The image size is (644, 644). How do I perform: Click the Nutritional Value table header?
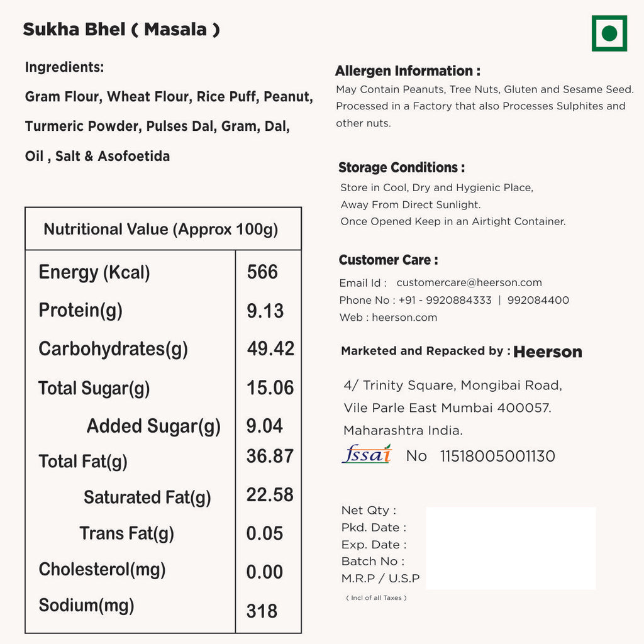tap(161, 230)
